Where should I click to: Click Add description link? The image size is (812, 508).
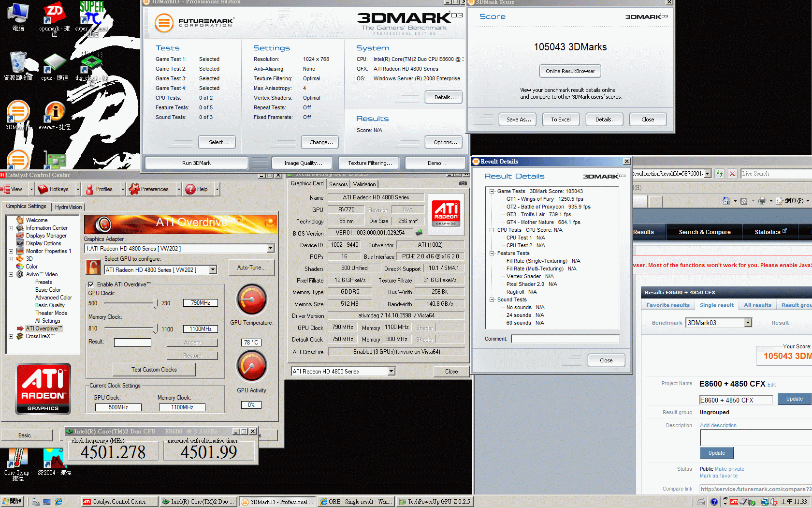click(x=718, y=425)
